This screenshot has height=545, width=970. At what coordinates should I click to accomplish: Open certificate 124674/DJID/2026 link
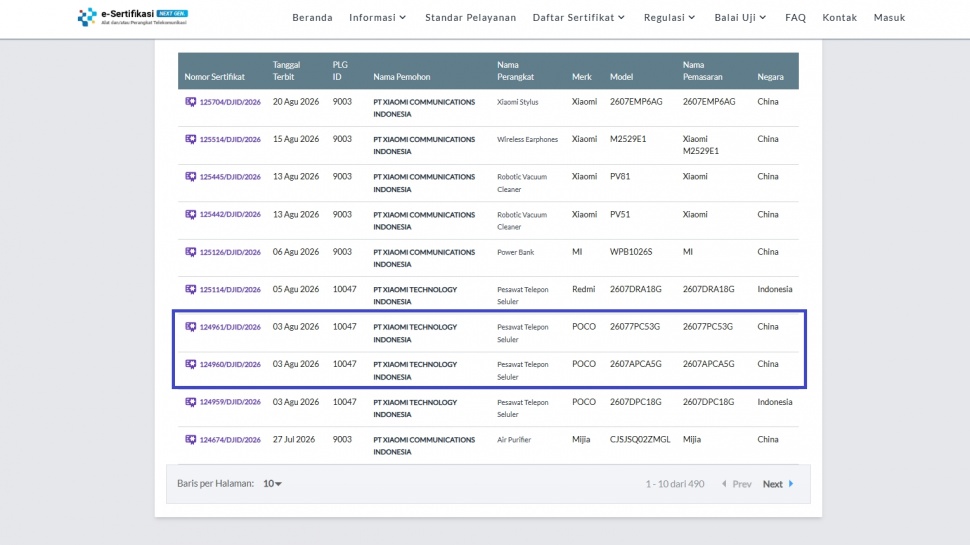click(230, 440)
